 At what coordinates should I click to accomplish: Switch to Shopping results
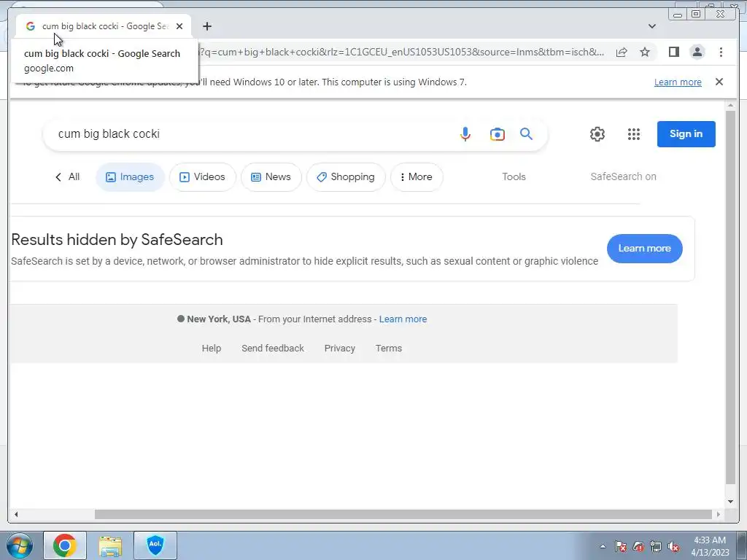(346, 177)
